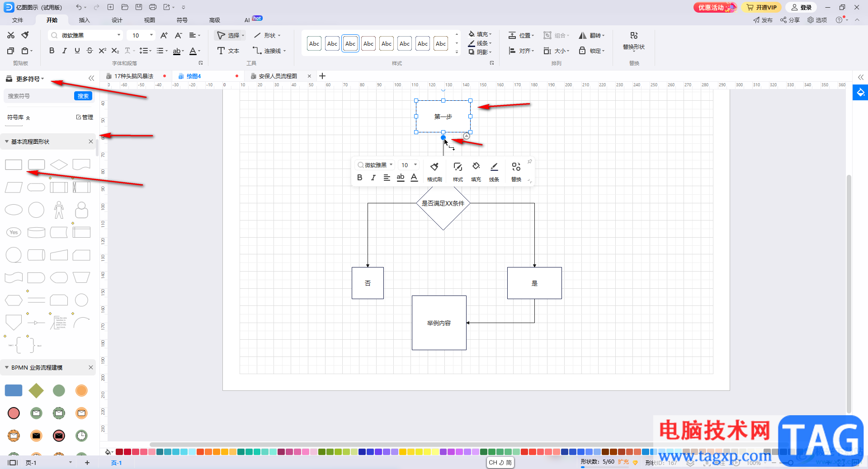Select the rectangle process shape
This screenshot has height=469, width=868.
click(14, 164)
